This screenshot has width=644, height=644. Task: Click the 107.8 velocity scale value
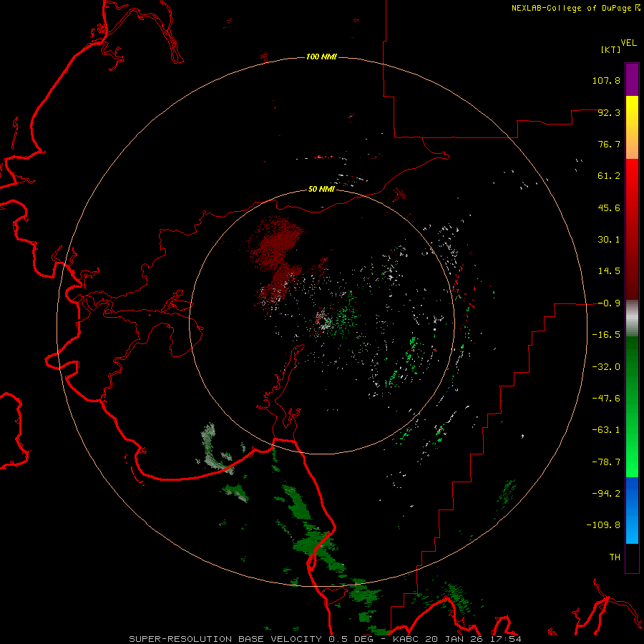point(606,80)
